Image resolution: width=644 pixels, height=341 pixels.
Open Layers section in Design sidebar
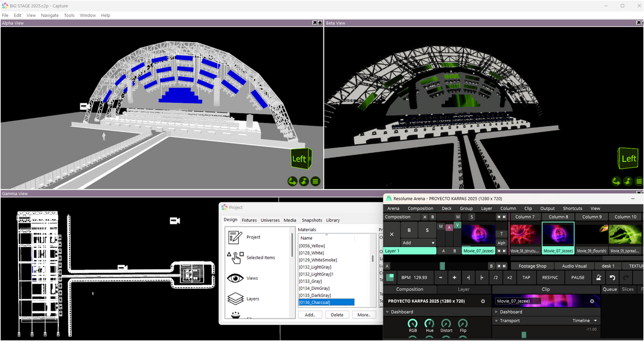point(253,298)
